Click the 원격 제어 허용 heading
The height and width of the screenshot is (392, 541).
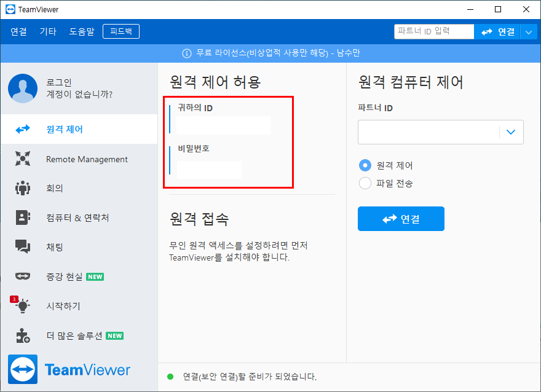pyautogui.click(x=215, y=82)
